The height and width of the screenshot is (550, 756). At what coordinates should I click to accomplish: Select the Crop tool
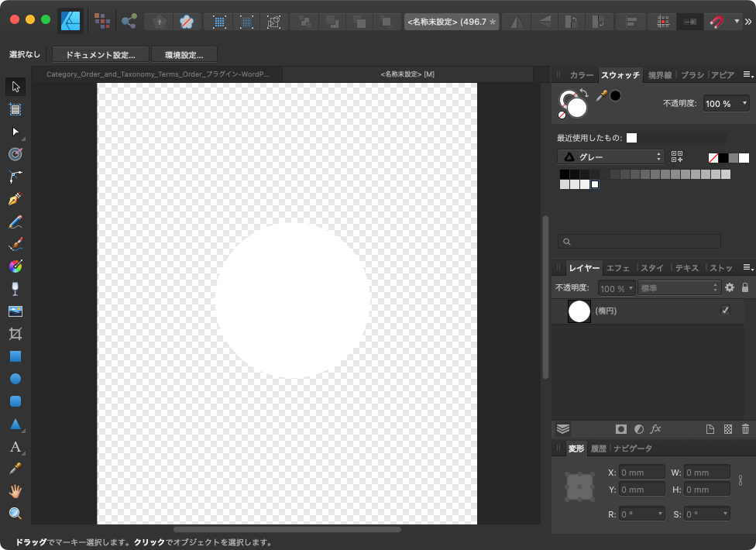point(15,334)
